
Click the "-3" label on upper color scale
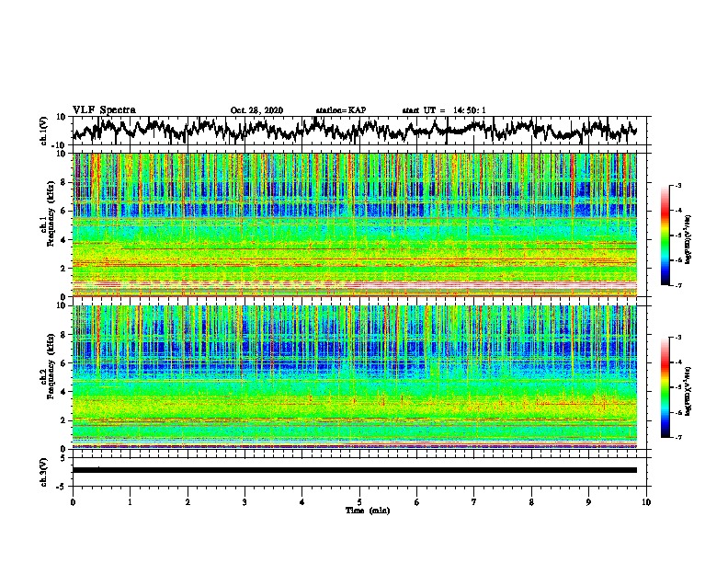tap(677, 186)
